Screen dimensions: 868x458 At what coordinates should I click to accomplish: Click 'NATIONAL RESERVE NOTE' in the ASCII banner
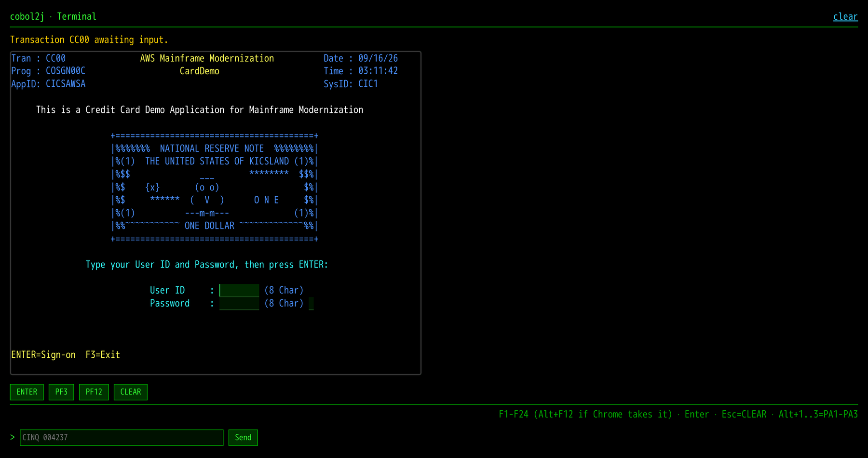tap(212, 148)
